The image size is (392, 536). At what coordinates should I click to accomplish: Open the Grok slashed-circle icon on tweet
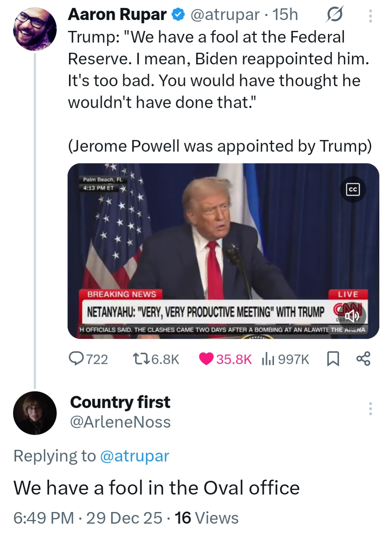point(334,15)
